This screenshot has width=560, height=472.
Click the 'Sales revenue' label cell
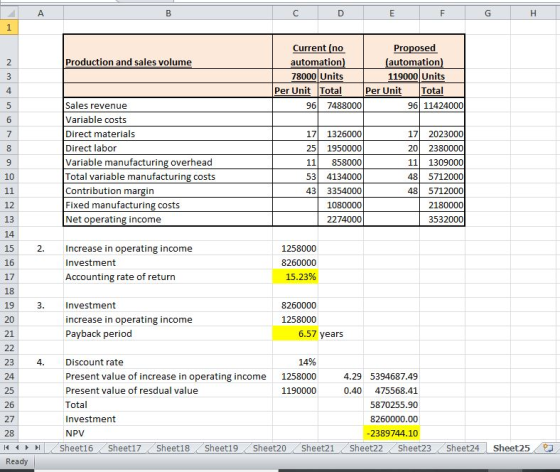coord(168,105)
